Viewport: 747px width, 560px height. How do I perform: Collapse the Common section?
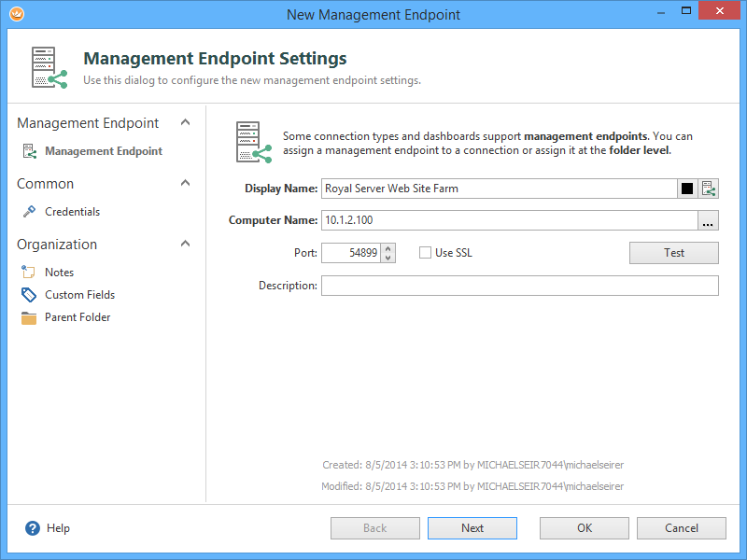[185, 184]
